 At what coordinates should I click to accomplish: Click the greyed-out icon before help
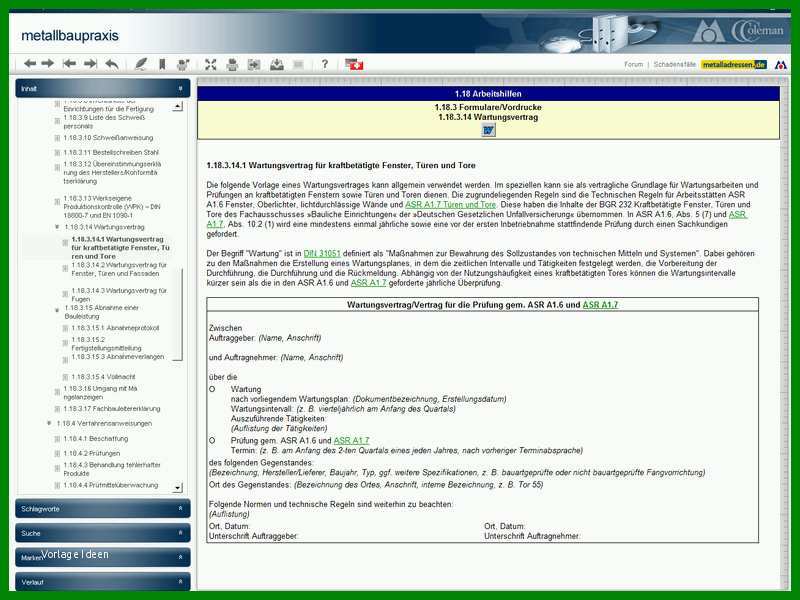(298, 64)
